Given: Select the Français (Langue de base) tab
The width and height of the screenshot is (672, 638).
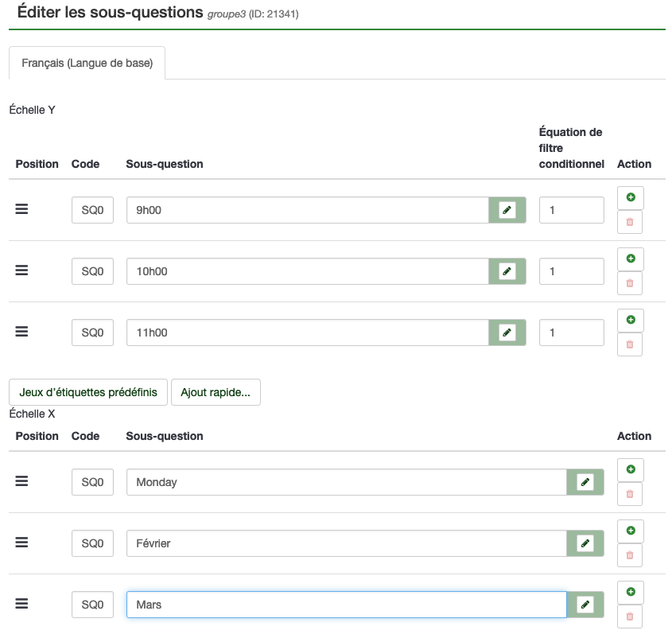Looking at the screenshot, I should click(87, 63).
